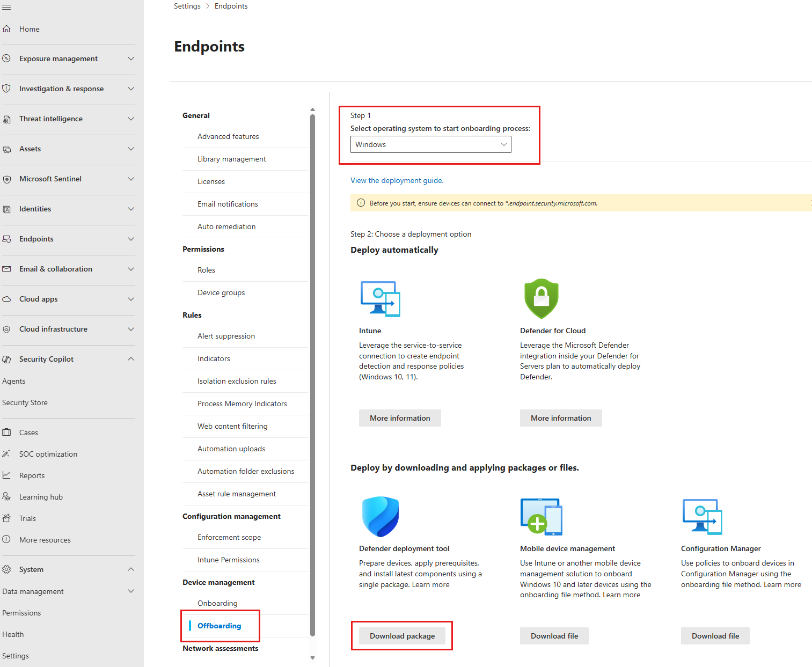Click the Microsoft Sentinel shield icon
Viewport: 812px width, 667px height.
pos(6,179)
